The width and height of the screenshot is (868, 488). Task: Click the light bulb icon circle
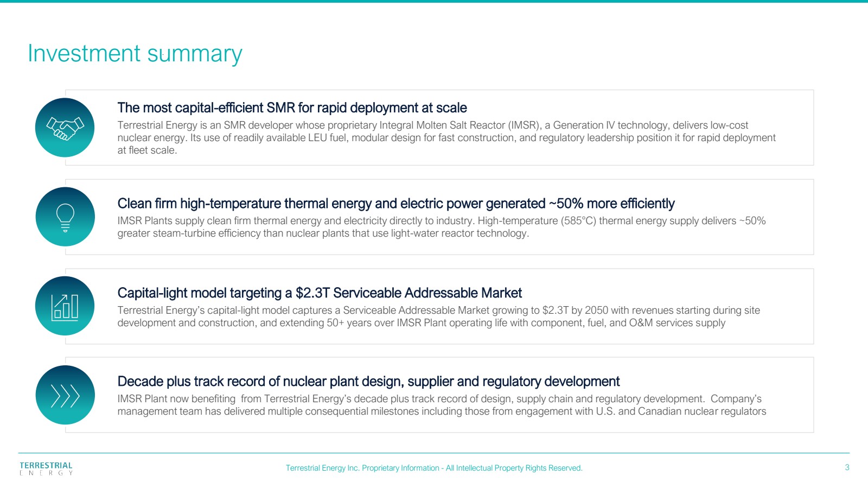[x=65, y=217]
